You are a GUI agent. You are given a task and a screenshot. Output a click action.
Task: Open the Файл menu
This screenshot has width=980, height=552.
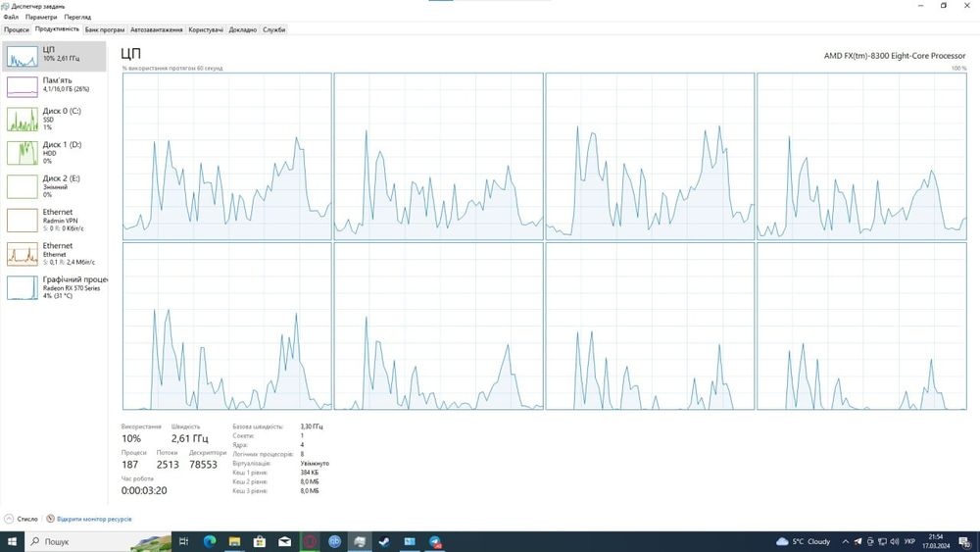pos(11,17)
